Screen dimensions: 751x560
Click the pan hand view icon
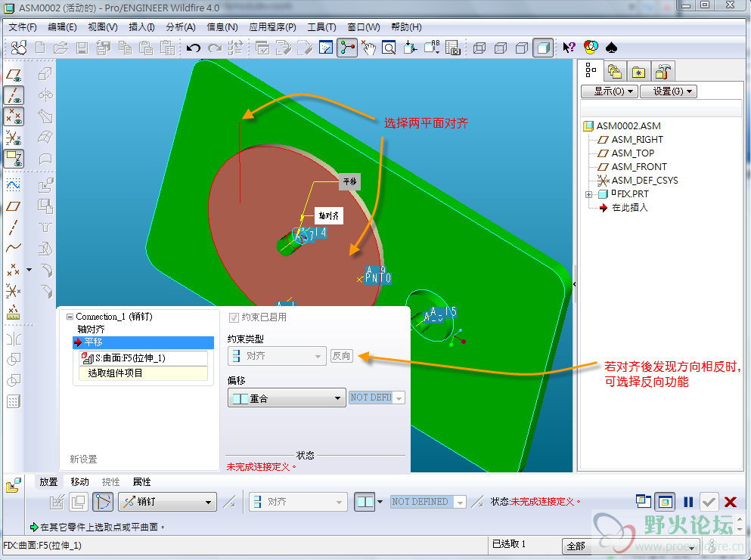368,48
